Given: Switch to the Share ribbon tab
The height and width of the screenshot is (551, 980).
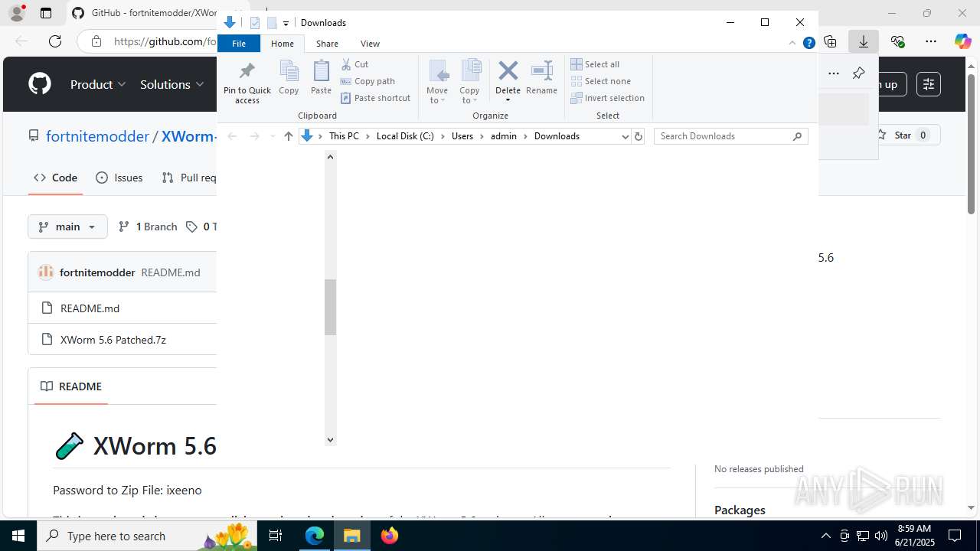Looking at the screenshot, I should tap(327, 44).
